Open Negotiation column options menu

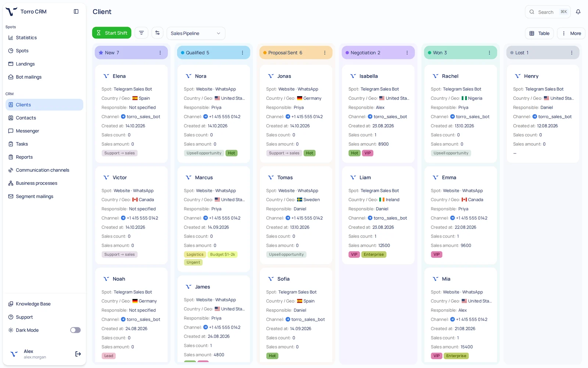[x=407, y=53]
